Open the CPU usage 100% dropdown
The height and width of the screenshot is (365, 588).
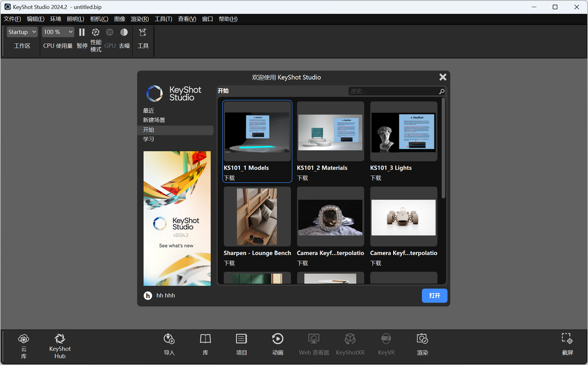point(58,32)
